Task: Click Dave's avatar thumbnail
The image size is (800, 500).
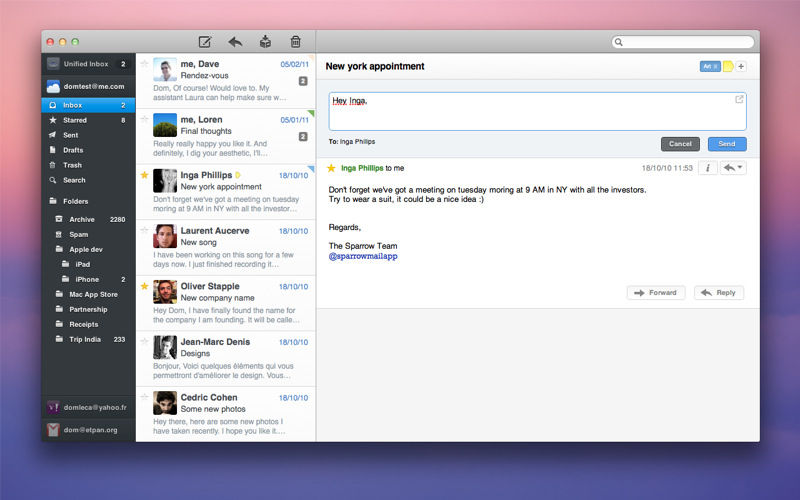Action: point(165,69)
